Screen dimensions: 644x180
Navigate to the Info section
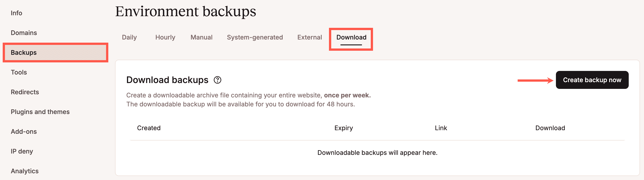pyautogui.click(x=16, y=13)
